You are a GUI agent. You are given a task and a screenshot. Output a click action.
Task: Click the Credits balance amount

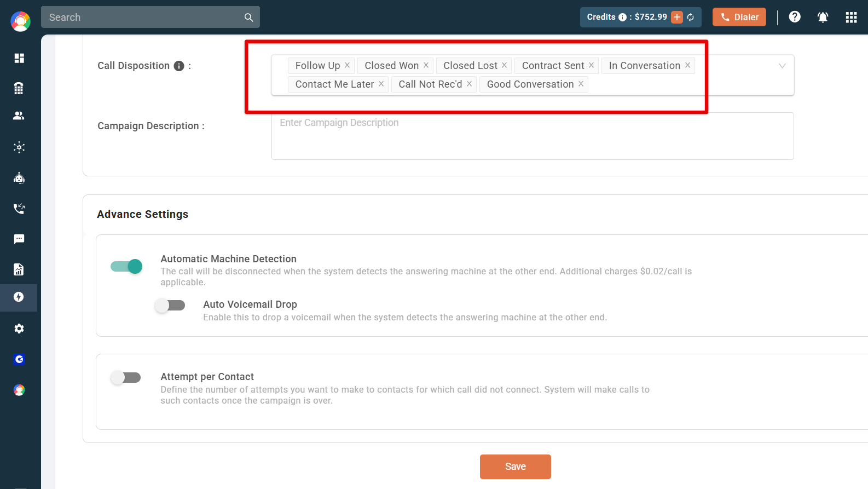click(x=651, y=17)
